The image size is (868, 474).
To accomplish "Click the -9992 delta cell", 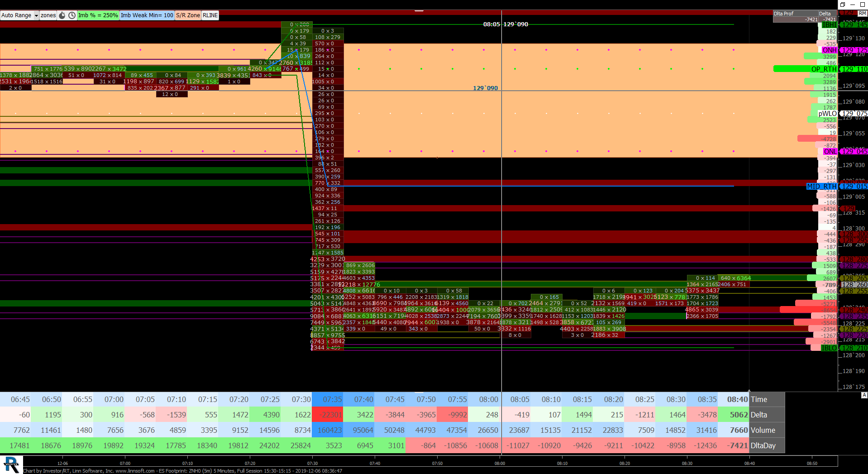I will point(453,415).
